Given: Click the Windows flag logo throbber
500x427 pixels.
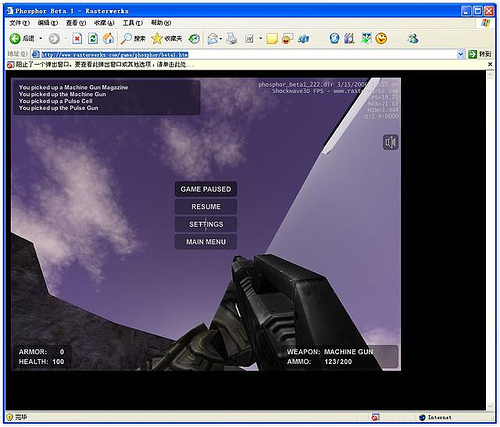Looking at the screenshot, I should [486, 23].
